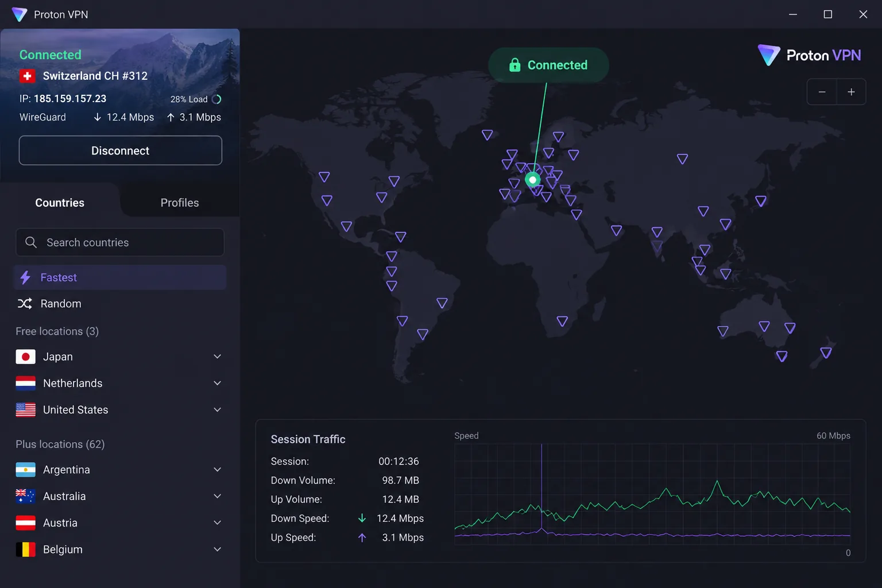Switch to the Profiles tab
This screenshot has width=882, height=588.
click(x=180, y=203)
